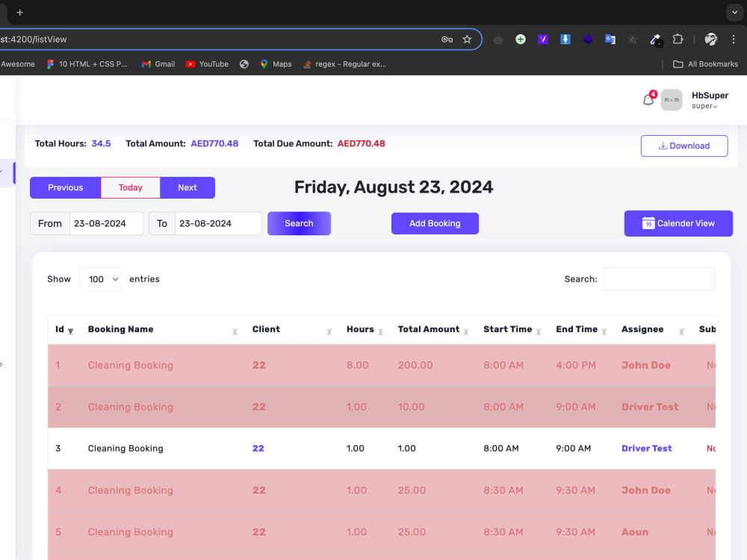This screenshot has width=747, height=560.
Task: Click the green plus extension icon
Action: click(520, 39)
